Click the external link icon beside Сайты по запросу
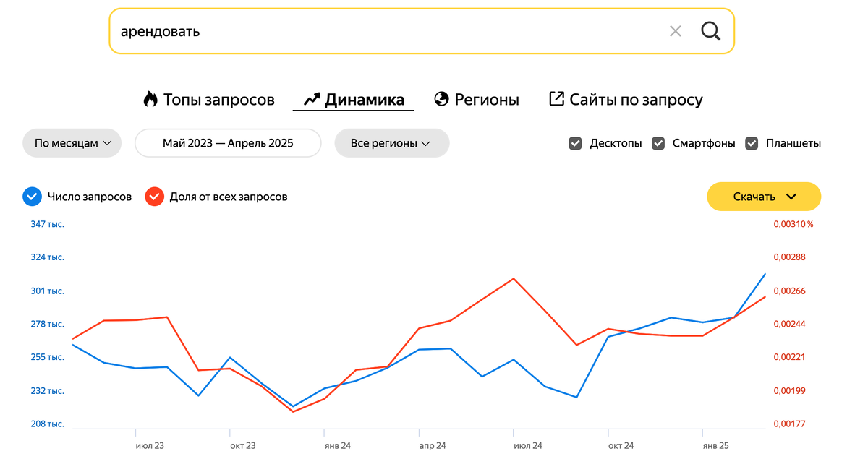The width and height of the screenshot is (868, 472). pos(556,99)
